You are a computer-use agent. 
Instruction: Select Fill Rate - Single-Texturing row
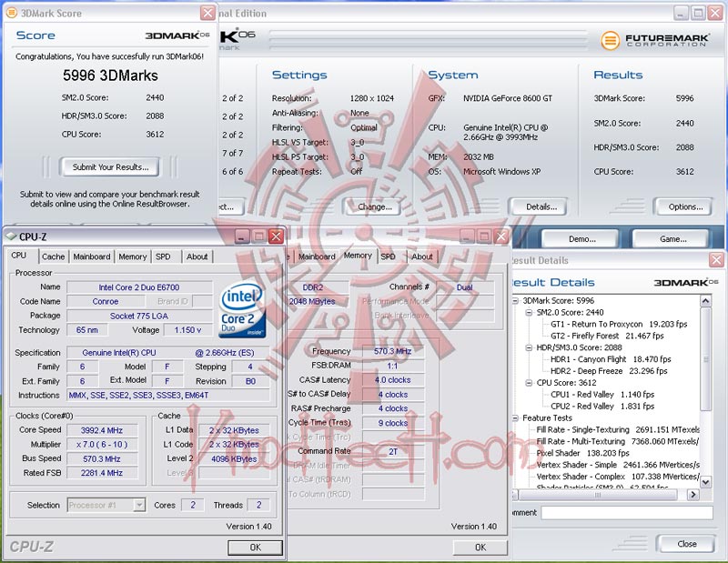(618, 430)
